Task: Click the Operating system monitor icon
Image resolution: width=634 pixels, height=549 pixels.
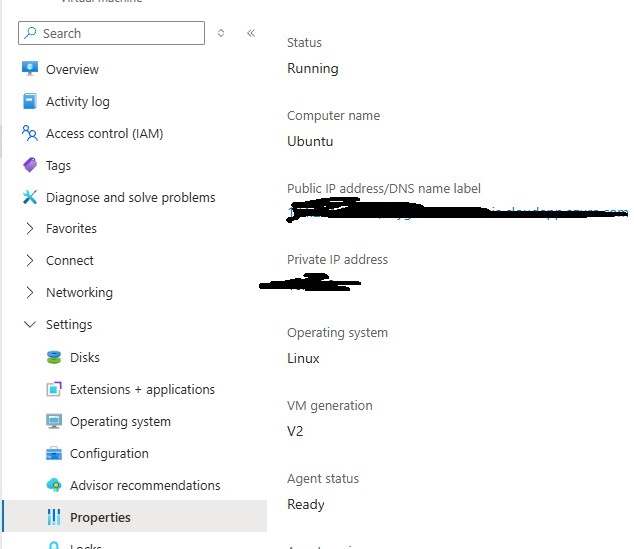Action: tap(54, 421)
